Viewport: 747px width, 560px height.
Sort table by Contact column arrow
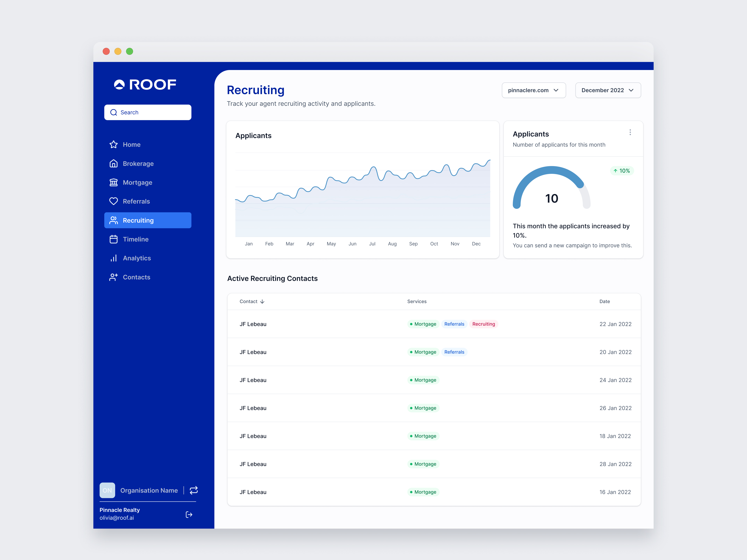[262, 301]
